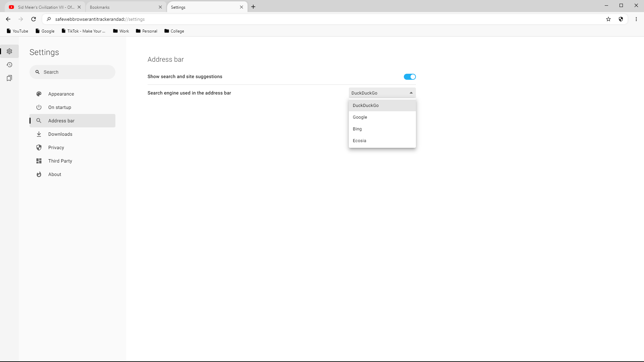The height and width of the screenshot is (362, 644).
Task: Pick Bing in the dropdown list
Action: [x=357, y=129]
